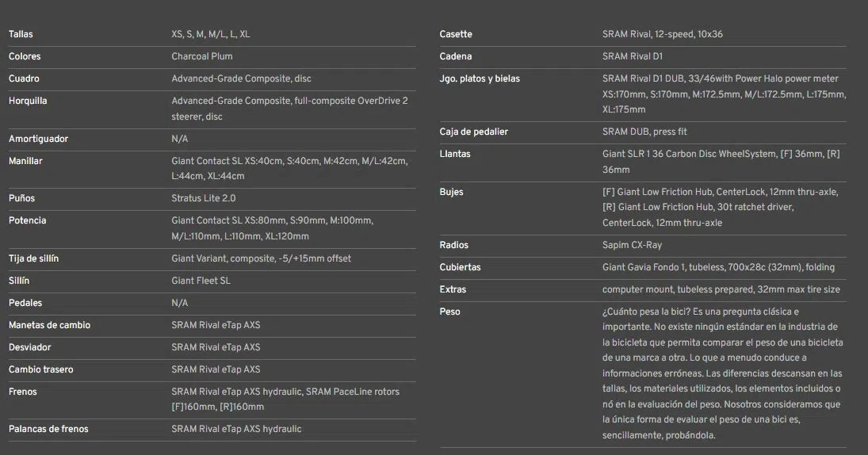Click the 'Giant Fleet SL' saddle text
This screenshot has height=455, width=868.
coord(201,281)
